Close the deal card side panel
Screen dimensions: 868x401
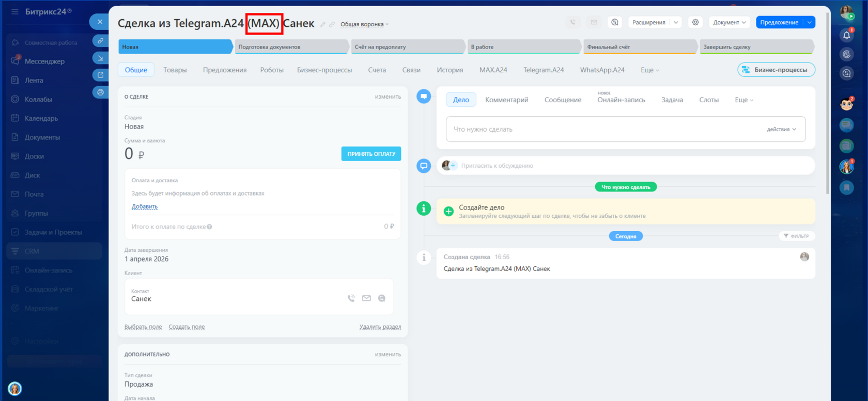click(100, 22)
